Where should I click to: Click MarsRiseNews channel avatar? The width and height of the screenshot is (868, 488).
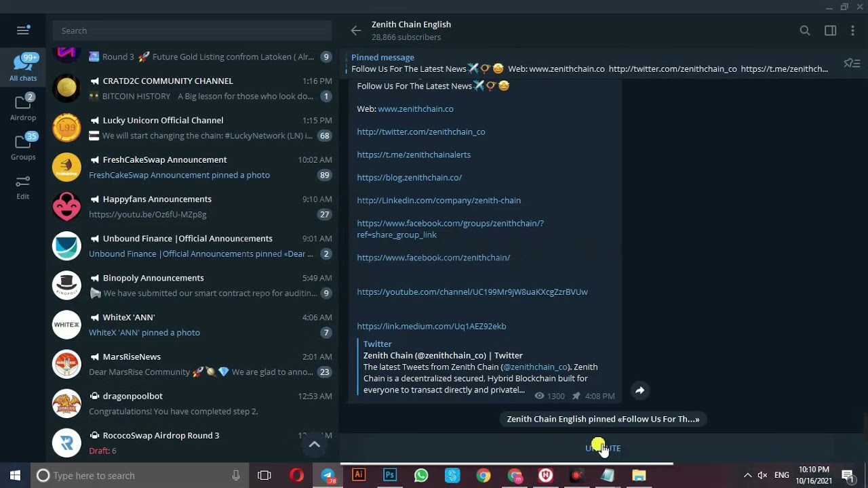(x=66, y=364)
